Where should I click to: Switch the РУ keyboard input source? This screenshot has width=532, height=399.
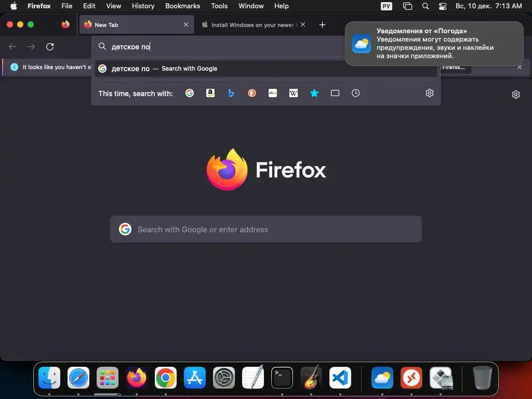[386, 6]
